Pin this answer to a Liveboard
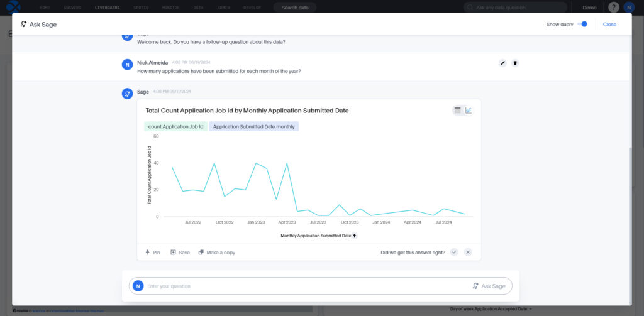The image size is (644, 316). point(153,252)
